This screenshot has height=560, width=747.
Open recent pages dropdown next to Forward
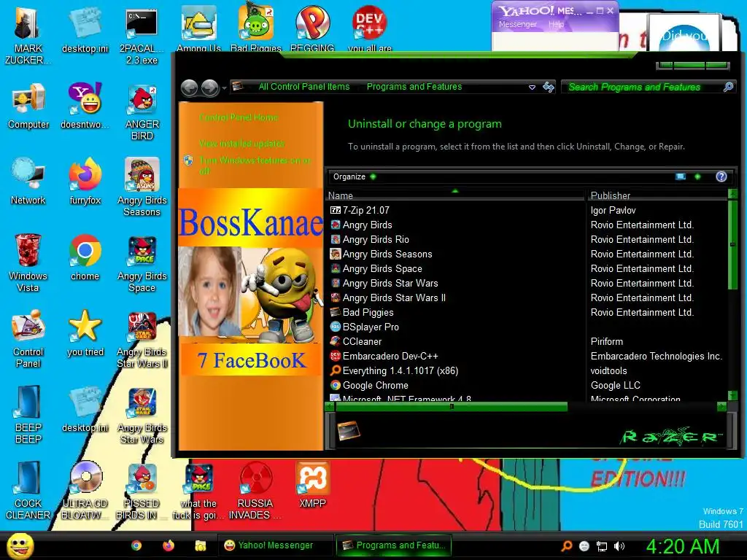(x=225, y=88)
